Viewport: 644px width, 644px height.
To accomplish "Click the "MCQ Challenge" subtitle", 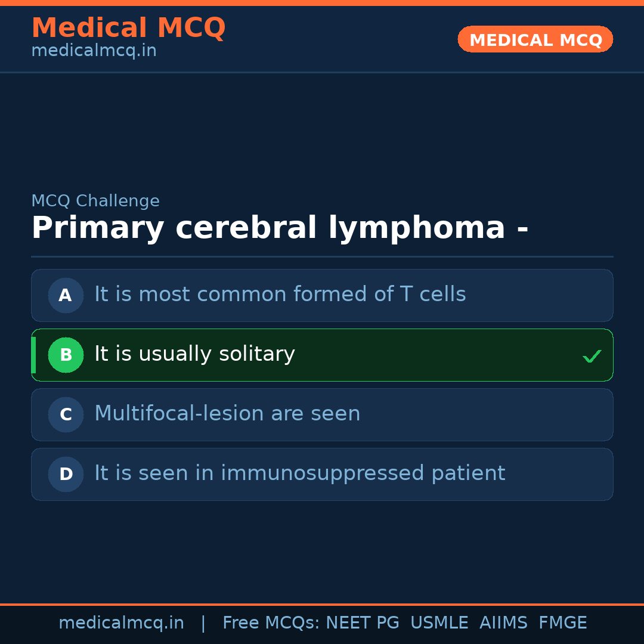I will pos(95,201).
